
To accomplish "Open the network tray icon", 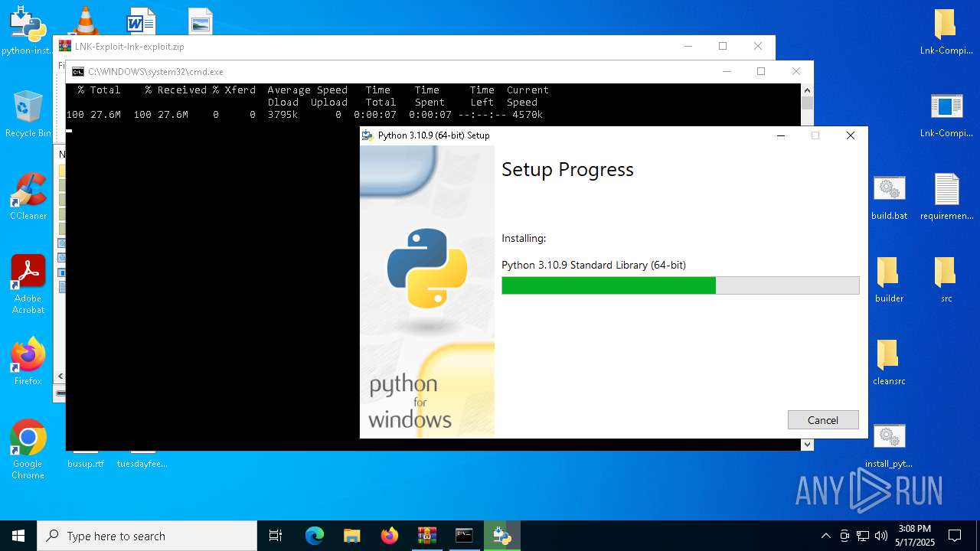I will (863, 536).
